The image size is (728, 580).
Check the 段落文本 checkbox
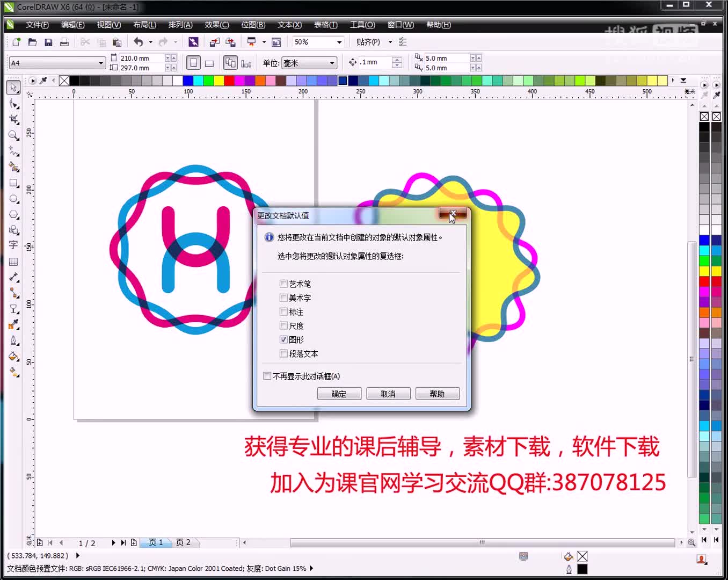(283, 353)
